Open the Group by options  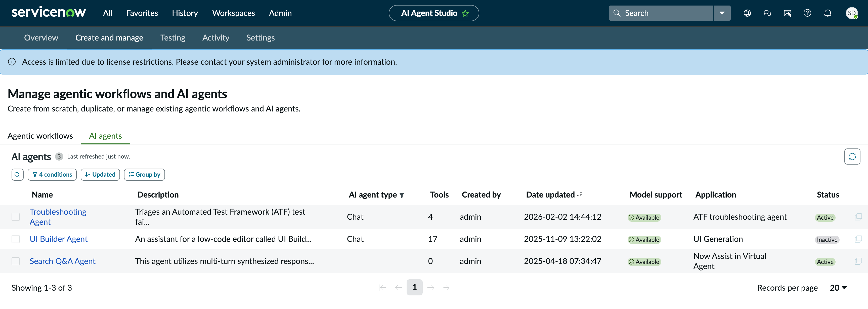pyautogui.click(x=144, y=175)
